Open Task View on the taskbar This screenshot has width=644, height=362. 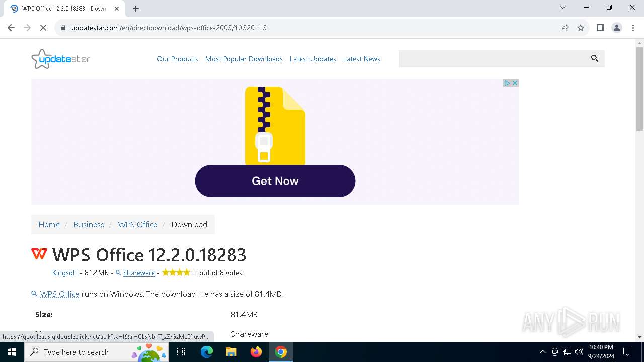pos(181,352)
